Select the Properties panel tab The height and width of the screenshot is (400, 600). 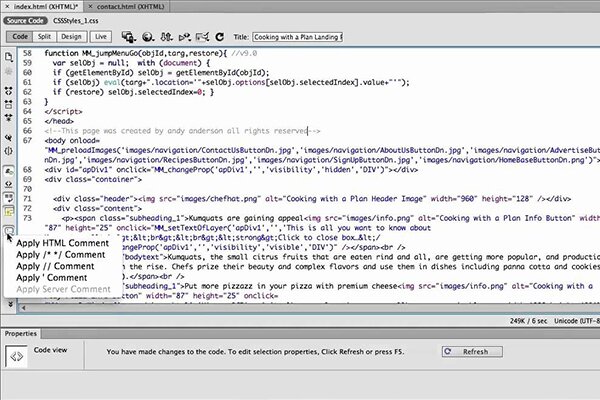[x=21, y=334]
